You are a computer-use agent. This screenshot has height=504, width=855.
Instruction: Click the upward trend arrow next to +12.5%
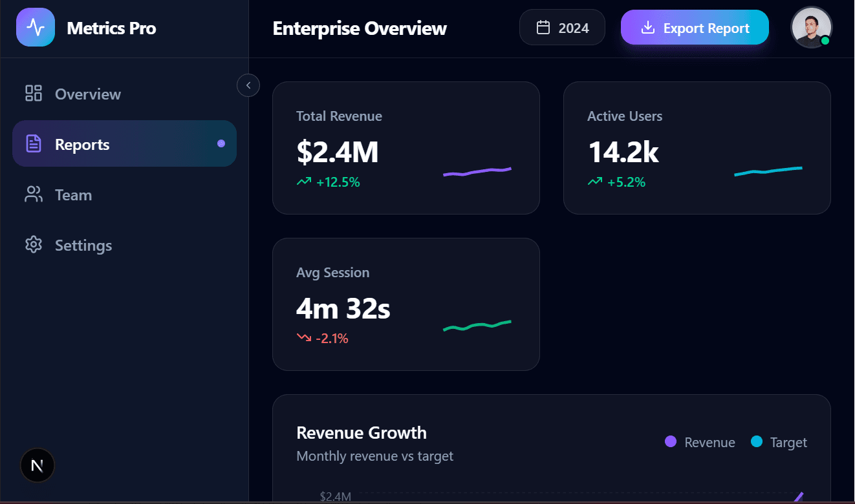pyautogui.click(x=304, y=182)
